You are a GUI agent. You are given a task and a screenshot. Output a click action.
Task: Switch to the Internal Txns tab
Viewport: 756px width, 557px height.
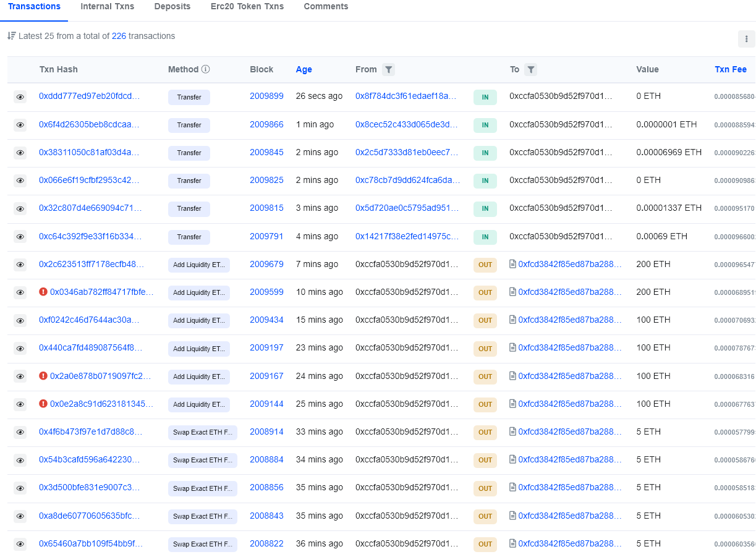click(x=107, y=7)
